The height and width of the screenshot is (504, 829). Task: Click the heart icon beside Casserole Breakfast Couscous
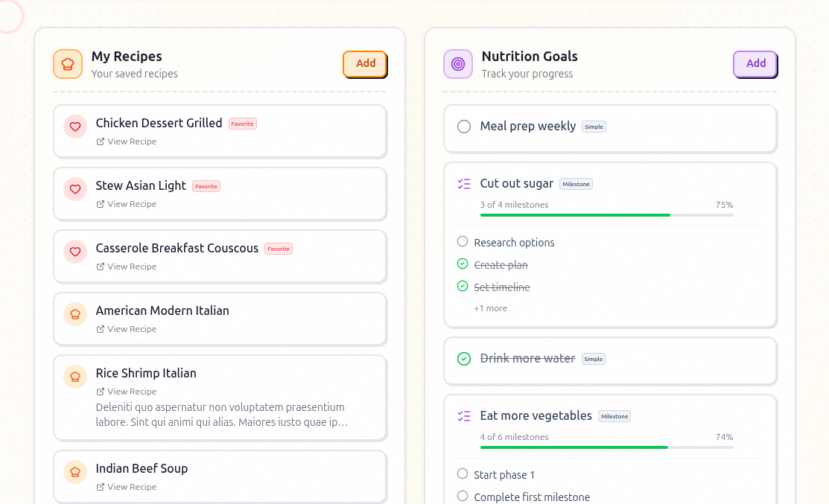tap(75, 252)
